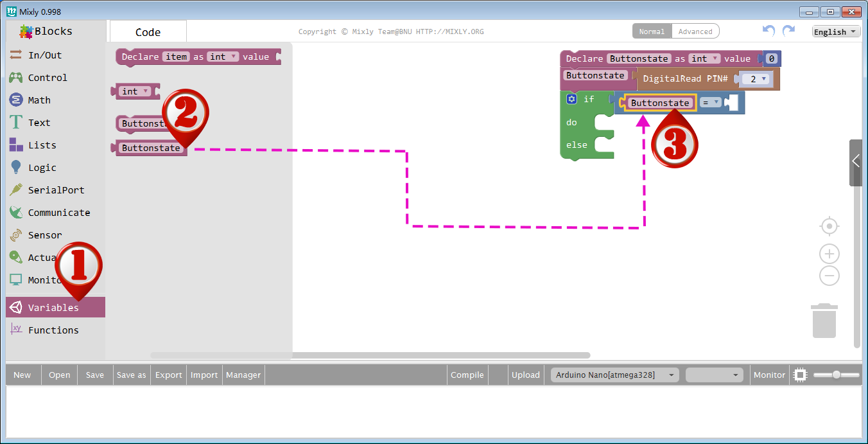Open the Manager button

click(x=243, y=375)
